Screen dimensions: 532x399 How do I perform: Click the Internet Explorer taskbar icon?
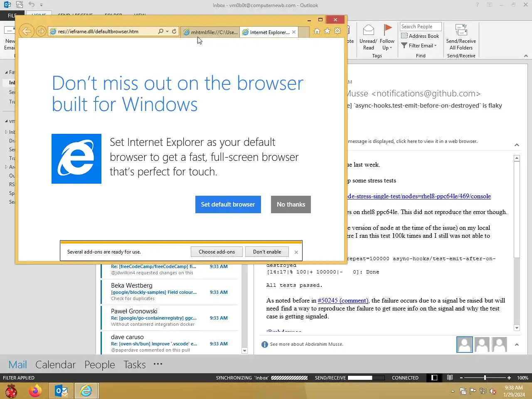pos(86,391)
